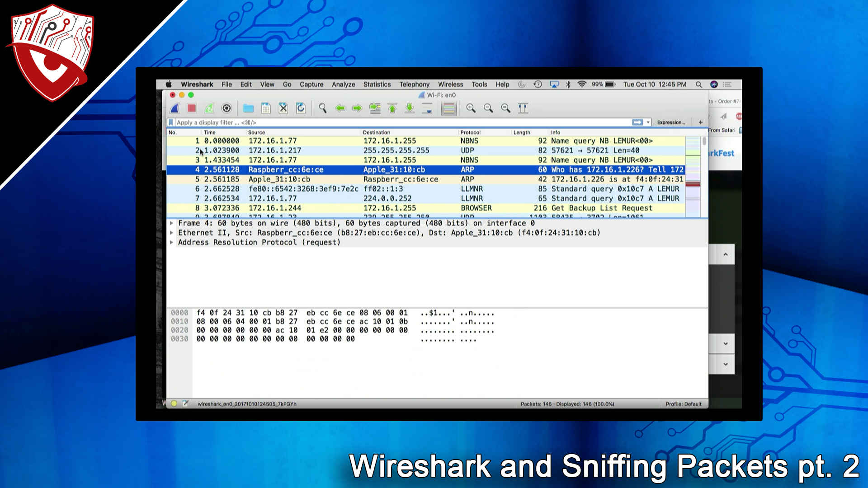Reset packet text to normal size
This screenshot has width=868, height=488.
[505, 108]
